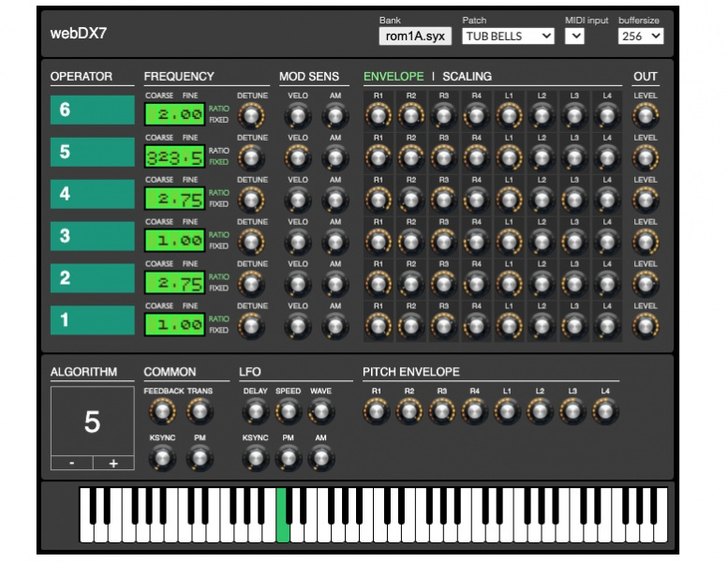
Task: Switch to the ENVELOPE tab
Action: 394,77
